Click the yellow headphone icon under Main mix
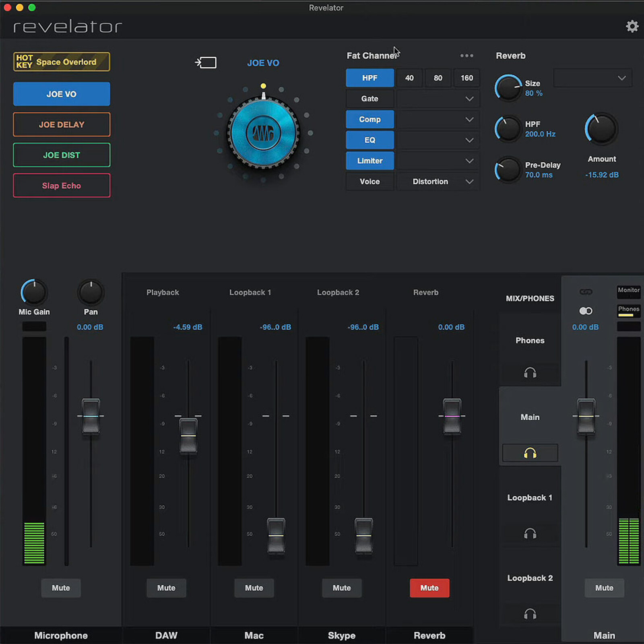Viewport: 644px width, 644px height. (x=530, y=453)
